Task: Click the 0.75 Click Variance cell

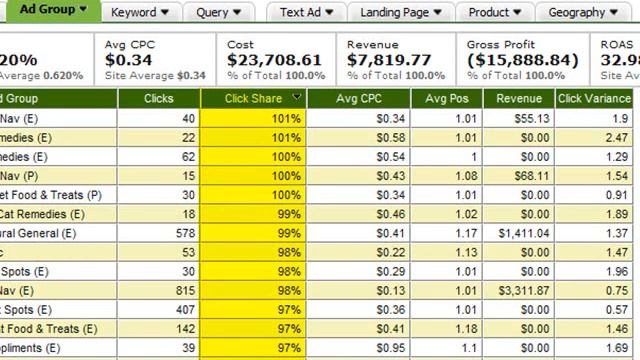Action: (594, 291)
